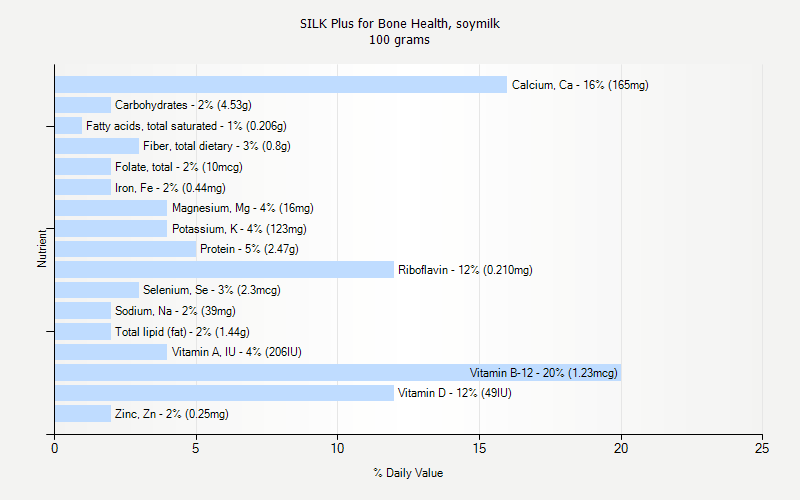Image resolution: width=800 pixels, height=500 pixels.
Task: Click the short bar for saturated fatty acids
Action: [x=68, y=126]
